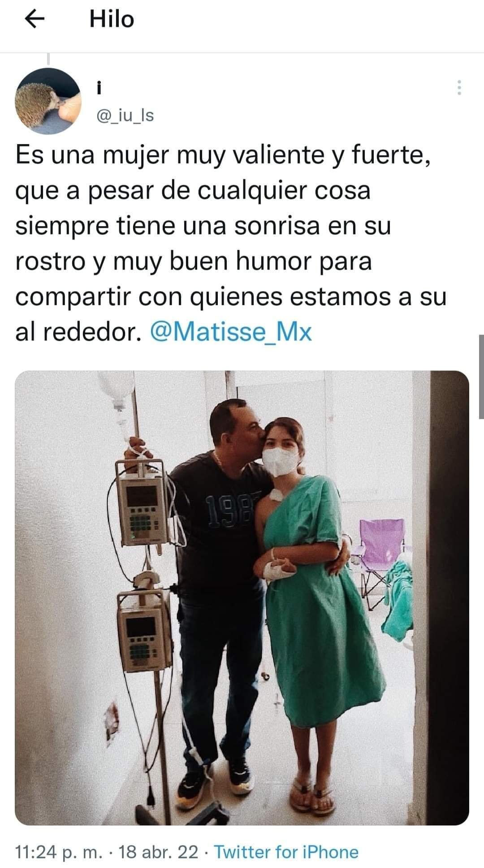Go back using the left arrow
Image resolution: width=484 pixels, height=868 pixels.
35,19
